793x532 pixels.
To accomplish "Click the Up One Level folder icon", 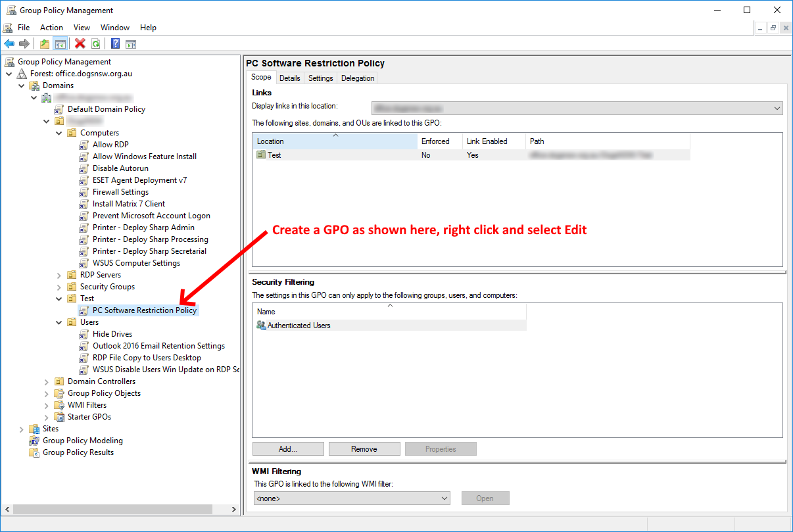I will coord(45,44).
